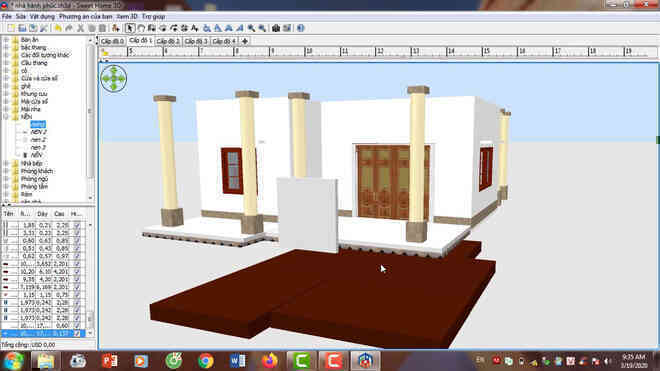
Task: Switch to the Cấp độ 2 tab
Action: [168, 41]
